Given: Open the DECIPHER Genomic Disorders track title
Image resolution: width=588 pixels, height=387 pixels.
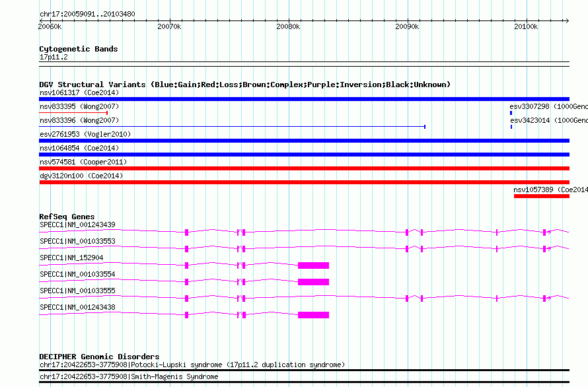Looking at the screenshot, I should 99,357.
